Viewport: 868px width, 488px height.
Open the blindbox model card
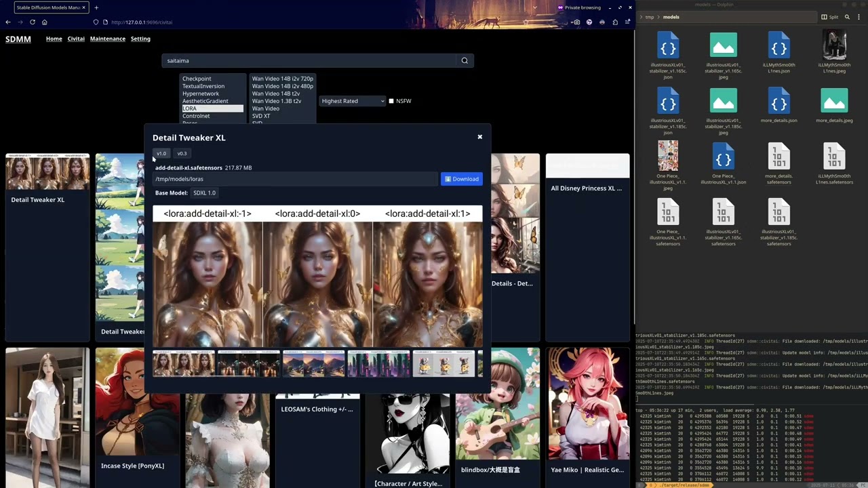click(498, 418)
